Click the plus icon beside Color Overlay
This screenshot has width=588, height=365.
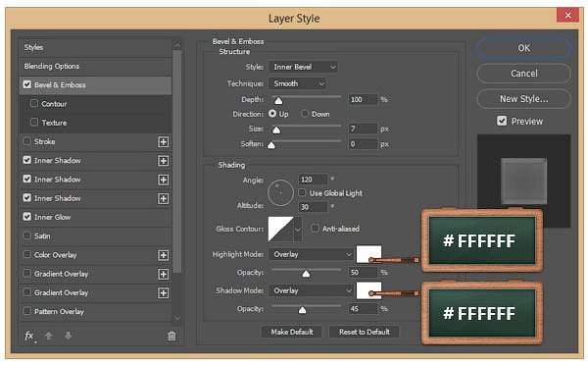[x=163, y=255]
